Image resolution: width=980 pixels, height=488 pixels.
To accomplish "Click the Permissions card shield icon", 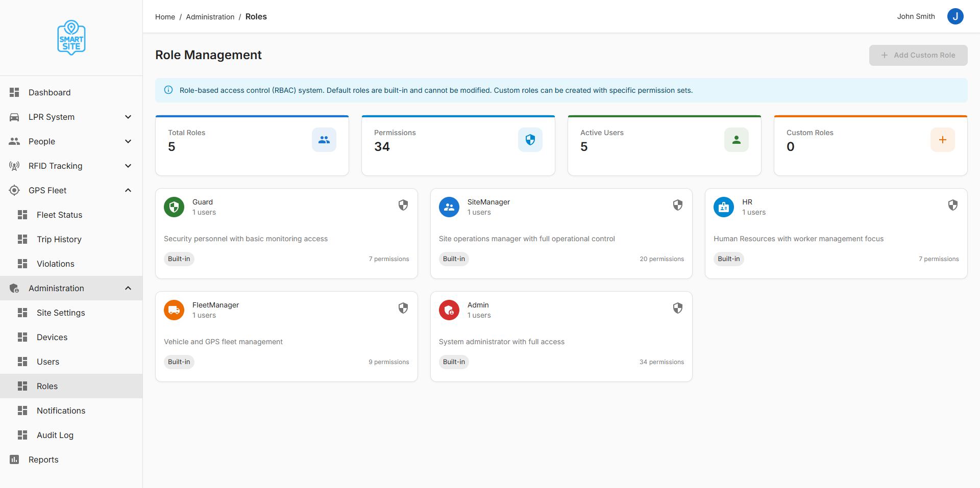I will tap(530, 140).
